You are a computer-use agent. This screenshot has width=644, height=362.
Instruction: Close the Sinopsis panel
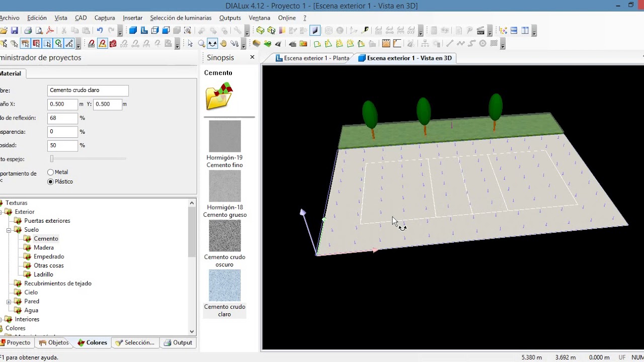click(253, 57)
